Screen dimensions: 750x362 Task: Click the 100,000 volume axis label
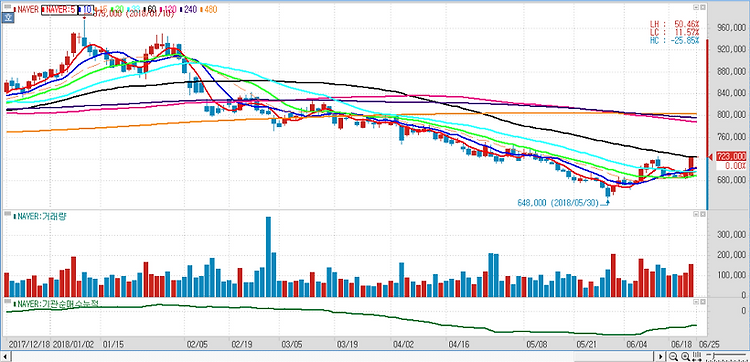pyautogui.click(x=732, y=275)
